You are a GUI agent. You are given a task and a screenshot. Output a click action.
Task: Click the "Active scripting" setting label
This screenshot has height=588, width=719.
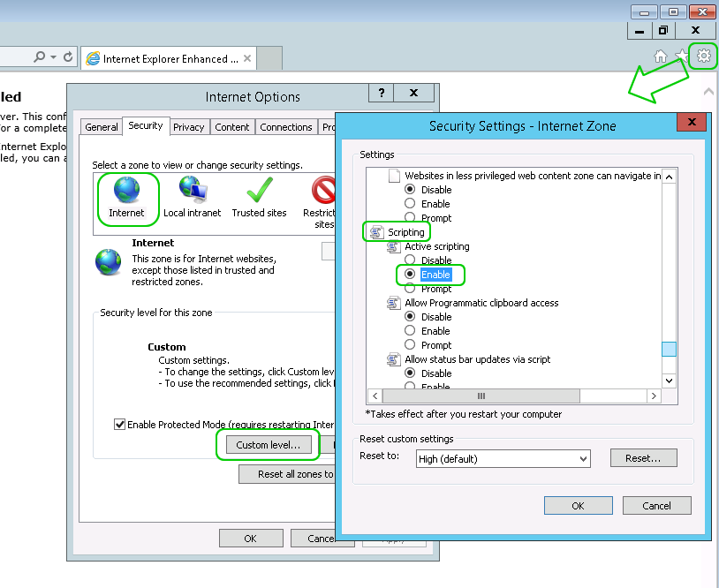pos(437,246)
